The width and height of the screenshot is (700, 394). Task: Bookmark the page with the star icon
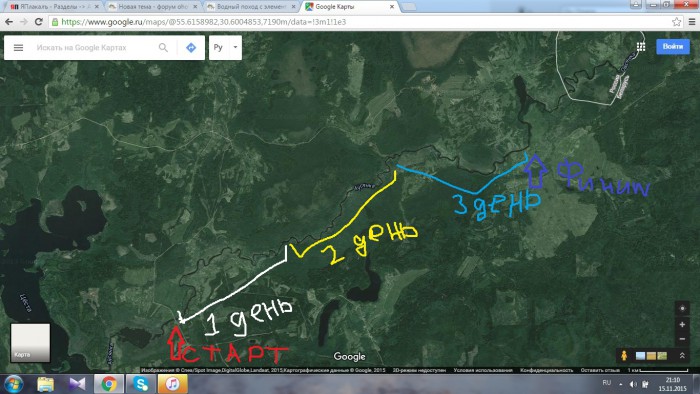tap(677, 22)
